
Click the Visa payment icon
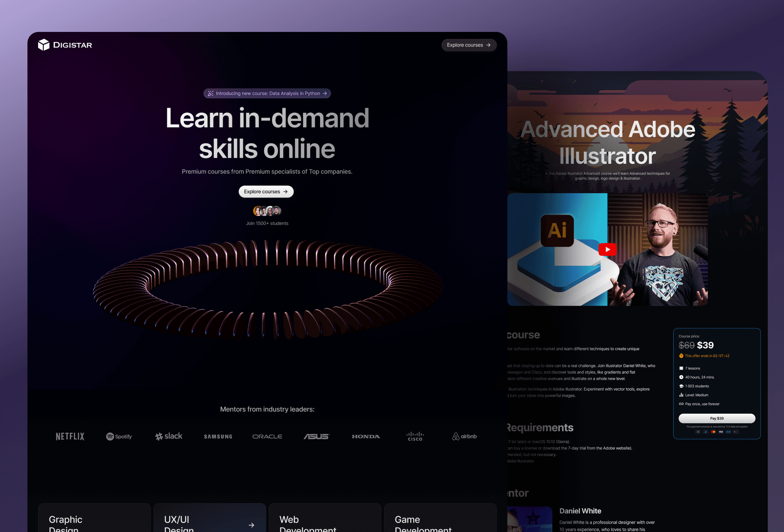click(721, 432)
